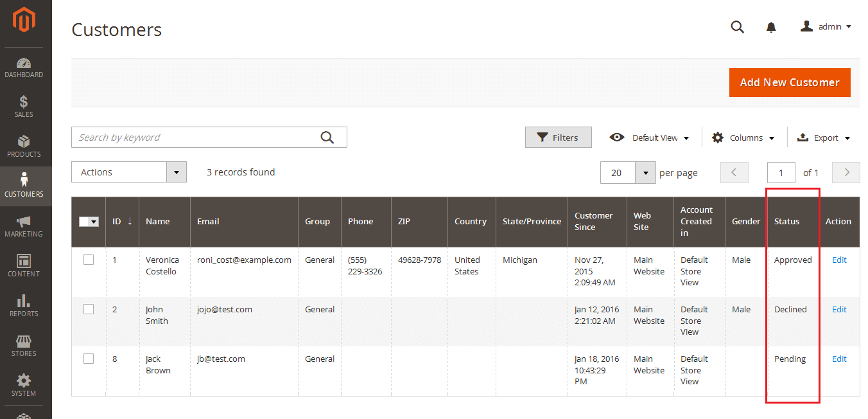Viewport: 868px width, 419px height.
Task: Open the global search magnifier
Action: coord(737,27)
